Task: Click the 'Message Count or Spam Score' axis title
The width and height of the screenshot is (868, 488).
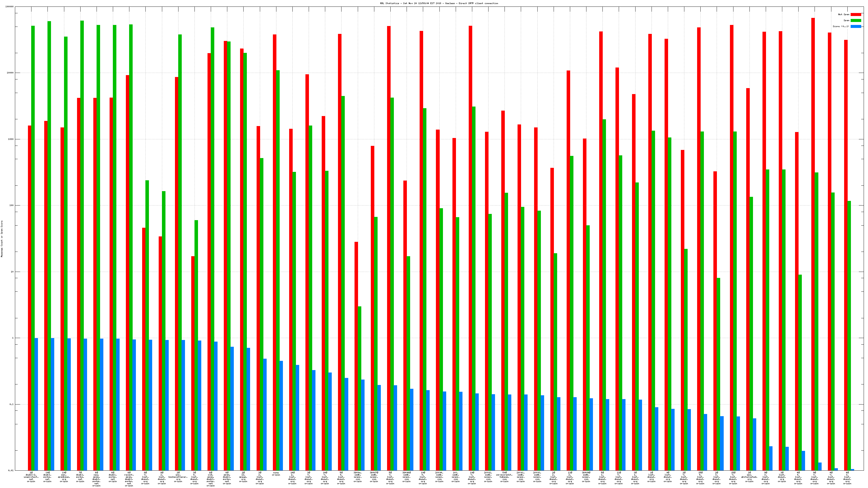Action: pyautogui.click(x=2, y=239)
